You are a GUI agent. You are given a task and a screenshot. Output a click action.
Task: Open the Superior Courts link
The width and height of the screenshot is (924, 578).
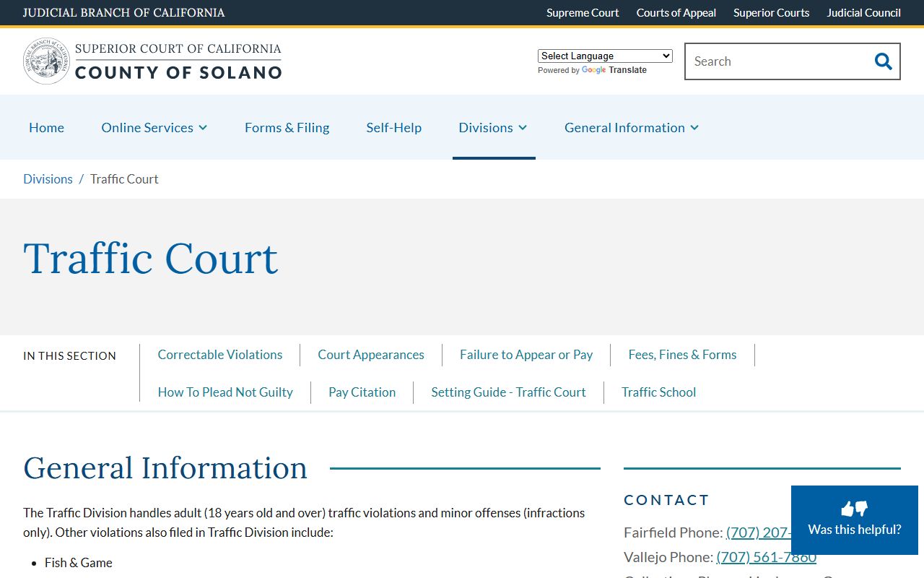click(771, 12)
